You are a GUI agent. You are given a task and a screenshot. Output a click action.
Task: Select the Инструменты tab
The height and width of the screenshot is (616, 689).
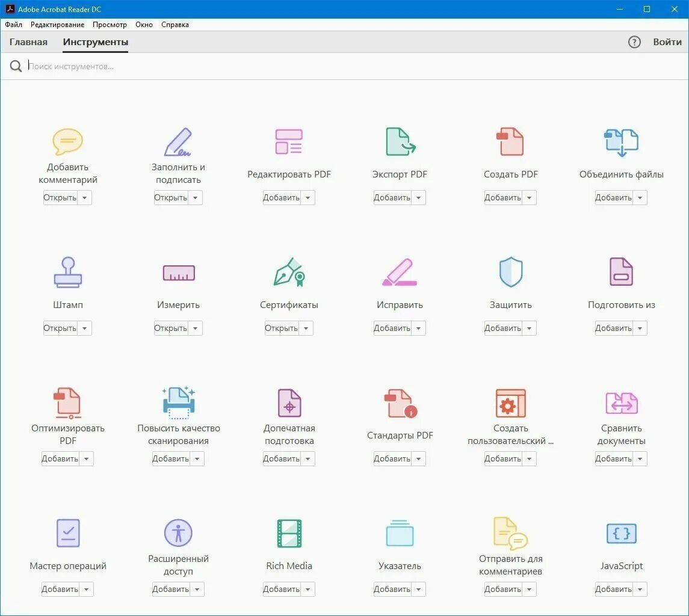95,42
